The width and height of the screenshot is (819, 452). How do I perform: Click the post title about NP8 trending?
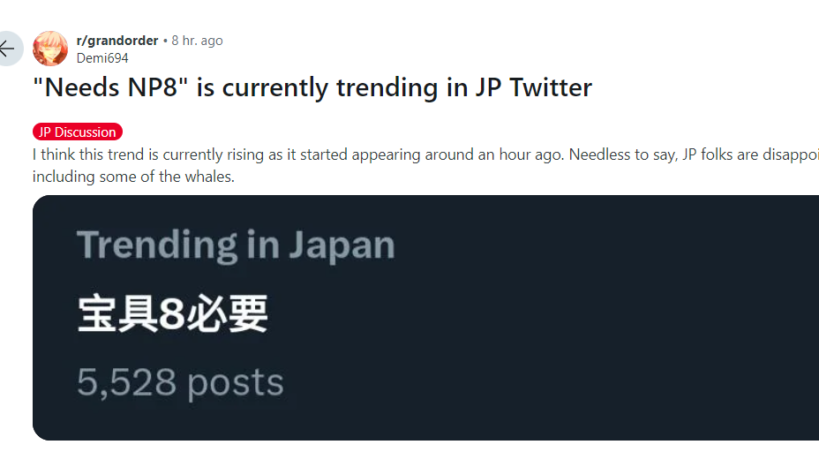click(312, 88)
